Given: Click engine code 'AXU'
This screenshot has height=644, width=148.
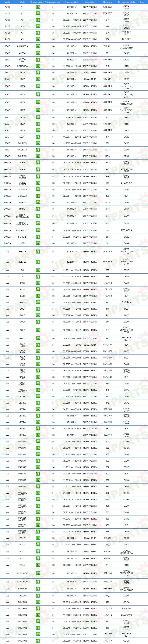Looking at the screenshot, I should [x=127, y=545].
